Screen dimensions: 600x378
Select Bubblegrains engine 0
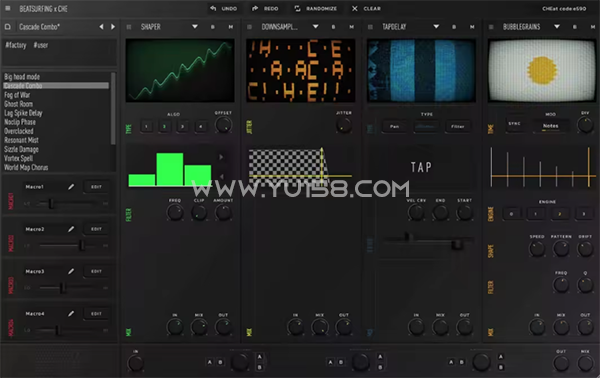[511, 214]
